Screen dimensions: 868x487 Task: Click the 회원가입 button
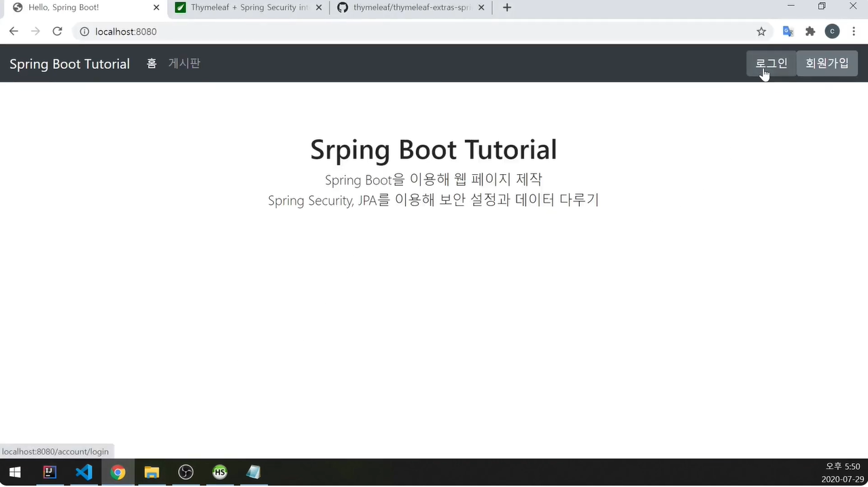point(827,63)
